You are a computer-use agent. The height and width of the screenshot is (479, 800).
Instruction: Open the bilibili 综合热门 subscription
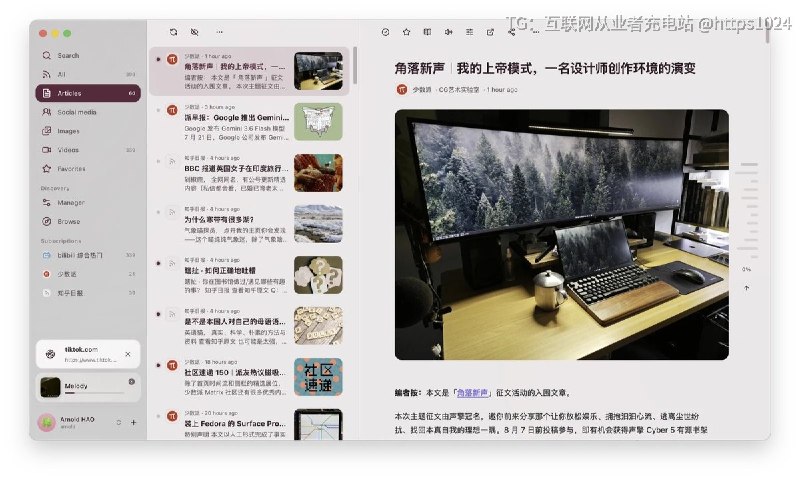click(x=88, y=255)
